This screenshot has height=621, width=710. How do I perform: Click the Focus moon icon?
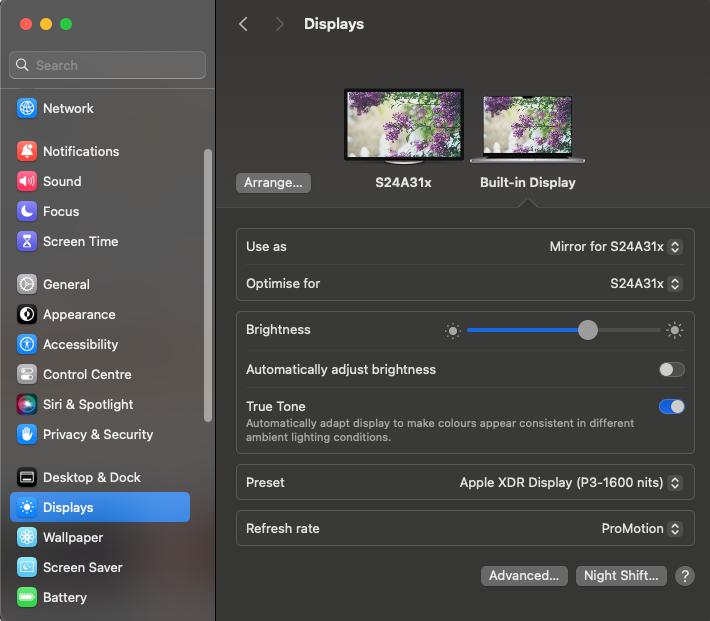[x=27, y=211]
